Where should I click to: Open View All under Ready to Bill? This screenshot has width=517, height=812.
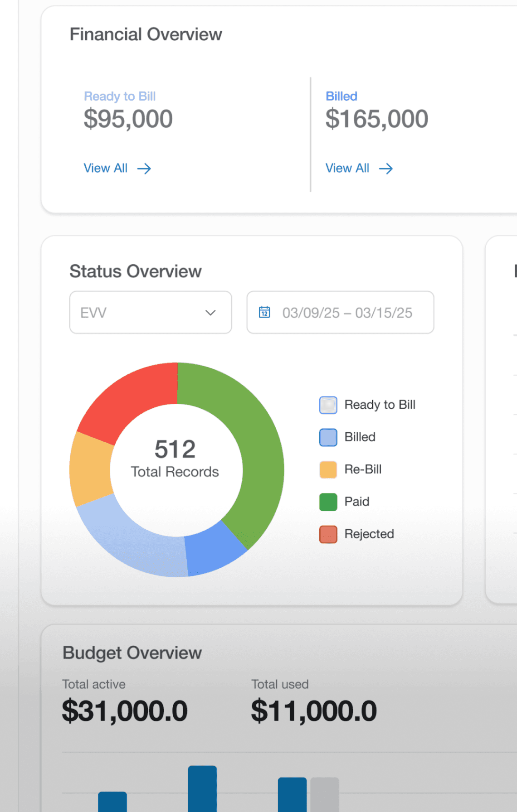[x=117, y=169]
